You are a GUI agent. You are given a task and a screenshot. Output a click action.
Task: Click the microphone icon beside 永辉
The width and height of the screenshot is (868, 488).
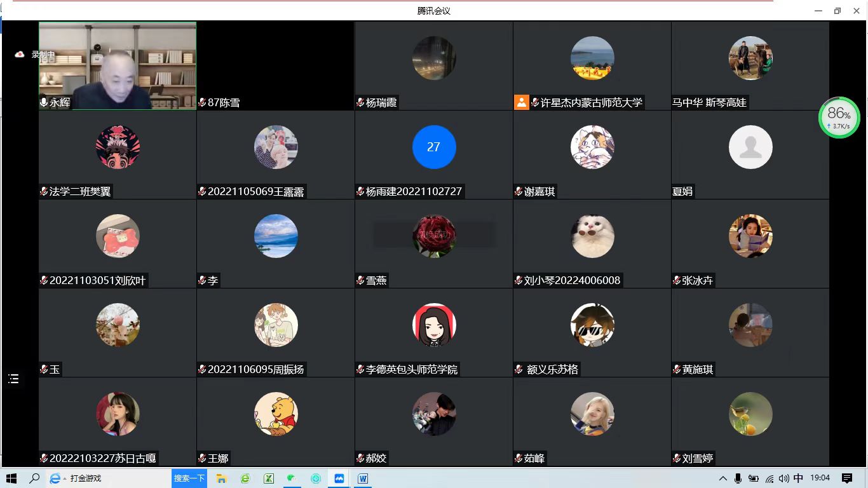click(44, 102)
